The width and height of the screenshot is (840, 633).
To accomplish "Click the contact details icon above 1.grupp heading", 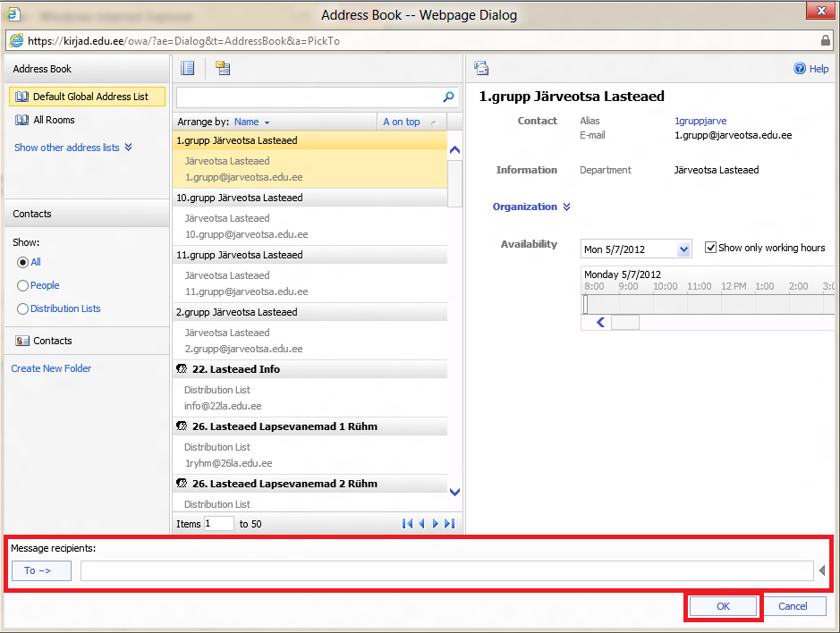I will point(481,68).
